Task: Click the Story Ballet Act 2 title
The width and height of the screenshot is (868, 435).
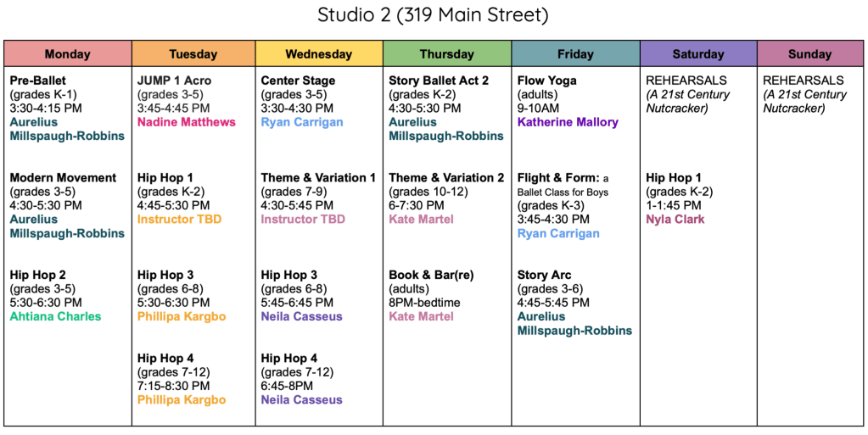Action: click(x=439, y=81)
